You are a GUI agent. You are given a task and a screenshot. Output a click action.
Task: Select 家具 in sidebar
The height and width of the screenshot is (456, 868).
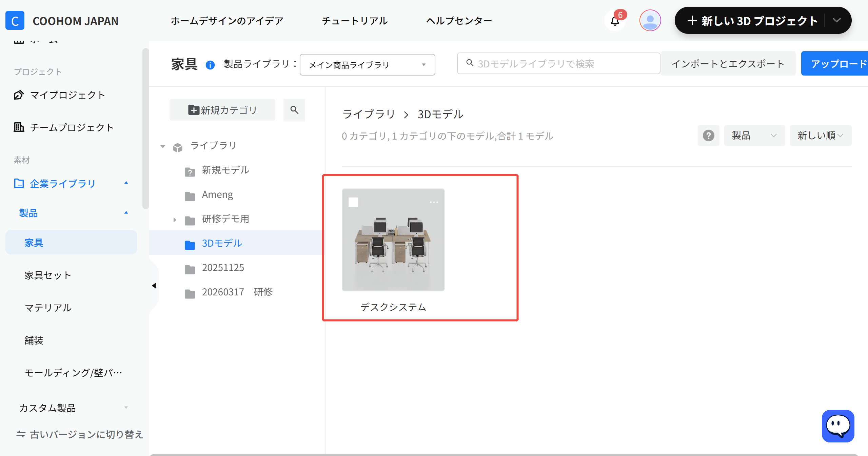pos(71,242)
